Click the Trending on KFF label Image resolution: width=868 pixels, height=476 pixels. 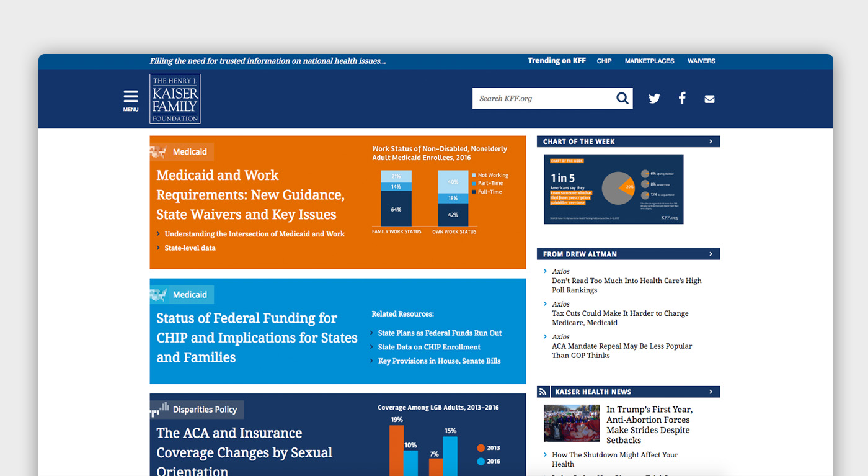pos(557,61)
